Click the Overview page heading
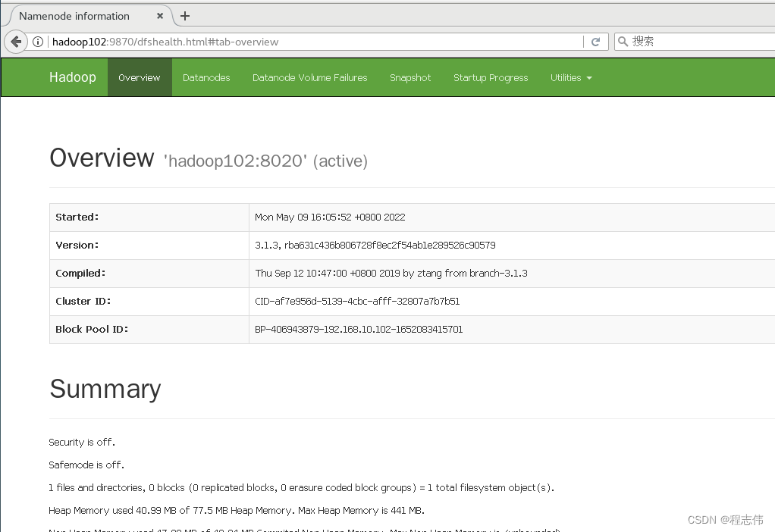775x532 pixels. pyautogui.click(x=102, y=158)
